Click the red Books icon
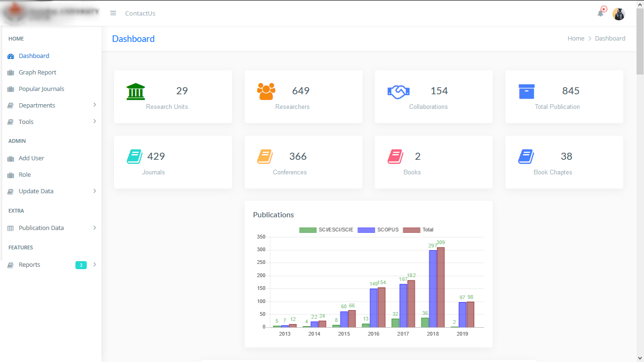Viewport: 644px width, 362px height. click(395, 156)
